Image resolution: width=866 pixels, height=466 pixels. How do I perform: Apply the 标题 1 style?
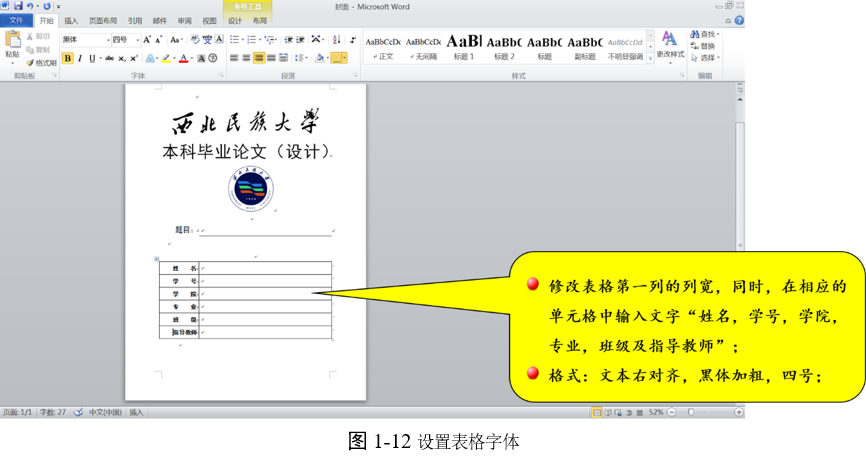click(464, 47)
